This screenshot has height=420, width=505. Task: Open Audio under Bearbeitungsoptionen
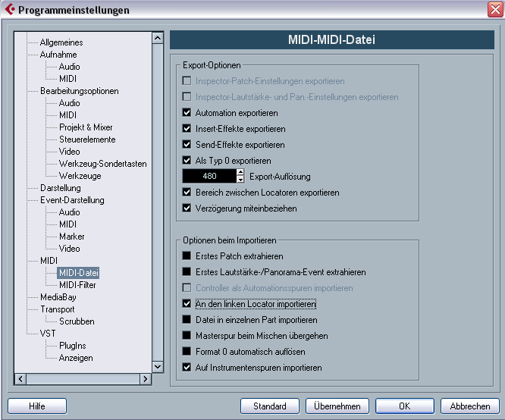coord(69,103)
